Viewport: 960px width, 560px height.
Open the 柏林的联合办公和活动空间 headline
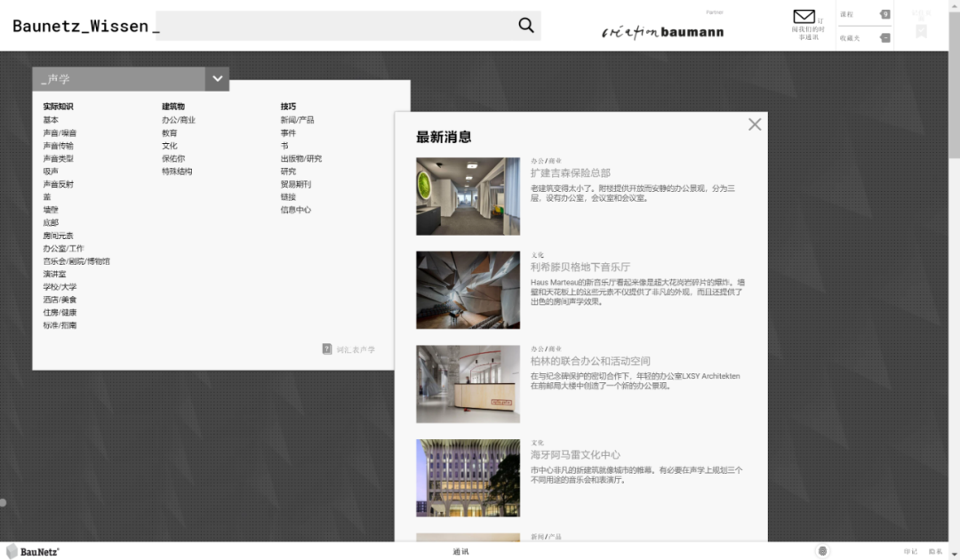click(x=590, y=361)
